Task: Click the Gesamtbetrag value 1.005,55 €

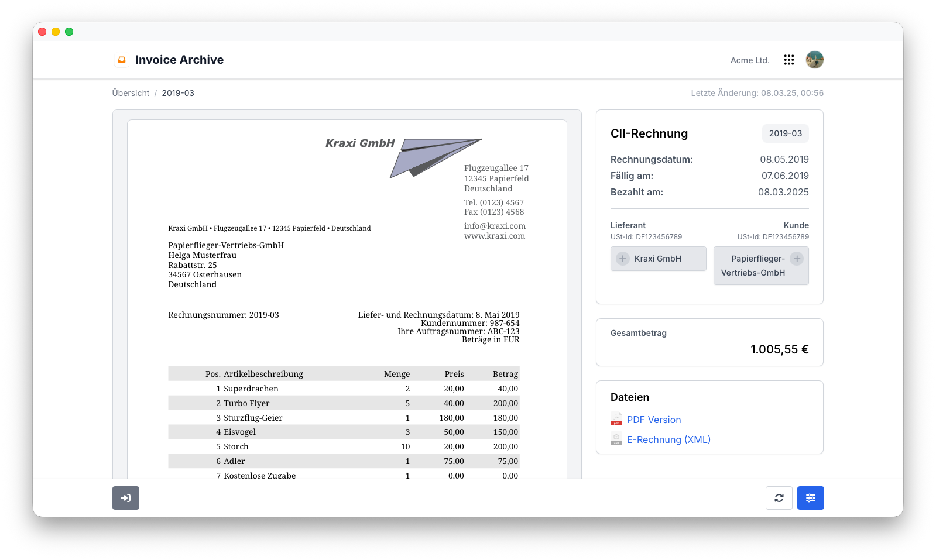Action: [x=780, y=349]
